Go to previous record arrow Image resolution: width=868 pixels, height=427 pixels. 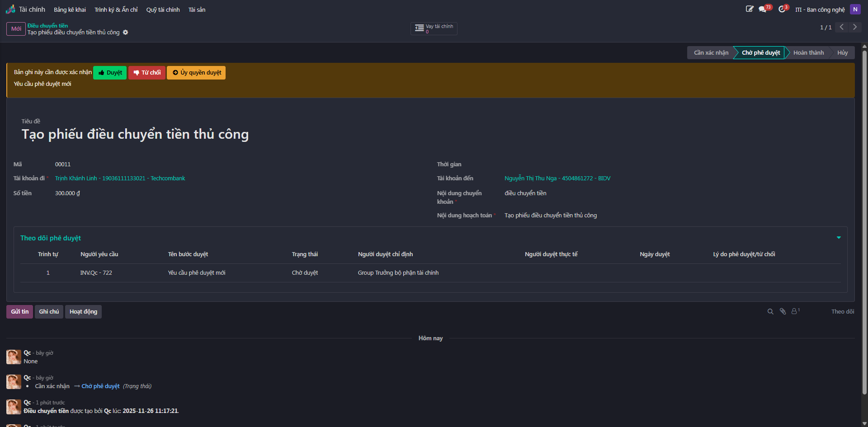coord(842,27)
